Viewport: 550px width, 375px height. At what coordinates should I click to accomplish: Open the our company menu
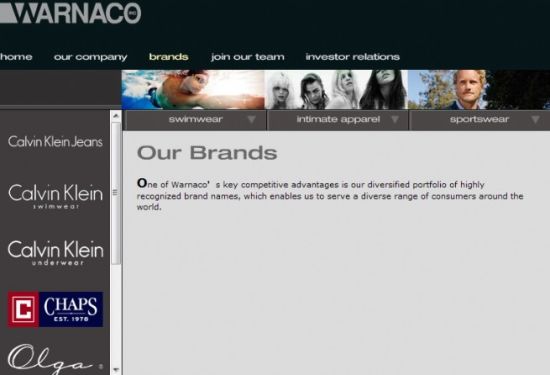90,57
